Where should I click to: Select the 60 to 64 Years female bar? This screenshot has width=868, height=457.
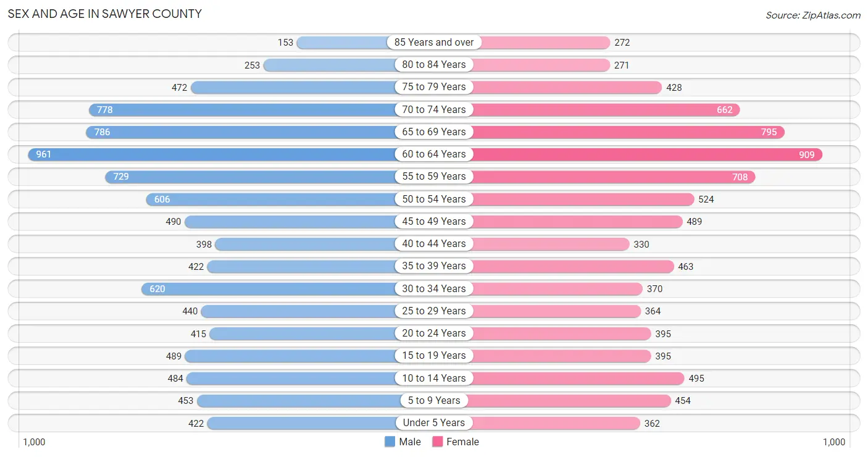tap(628, 154)
